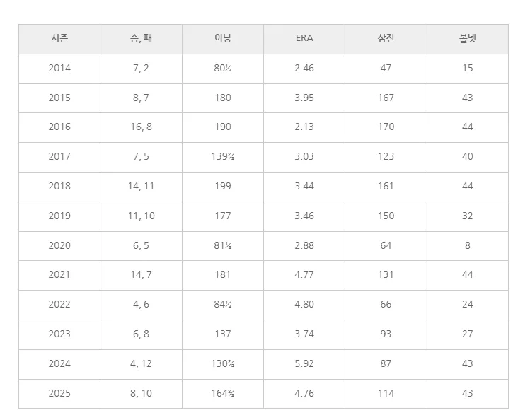Click the 2016 season cell
This screenshot has width=518, height=420.
(59, 127)
